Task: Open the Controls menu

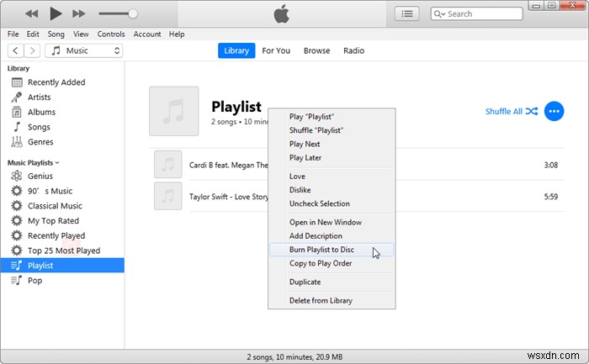Action: click(111, 34)
